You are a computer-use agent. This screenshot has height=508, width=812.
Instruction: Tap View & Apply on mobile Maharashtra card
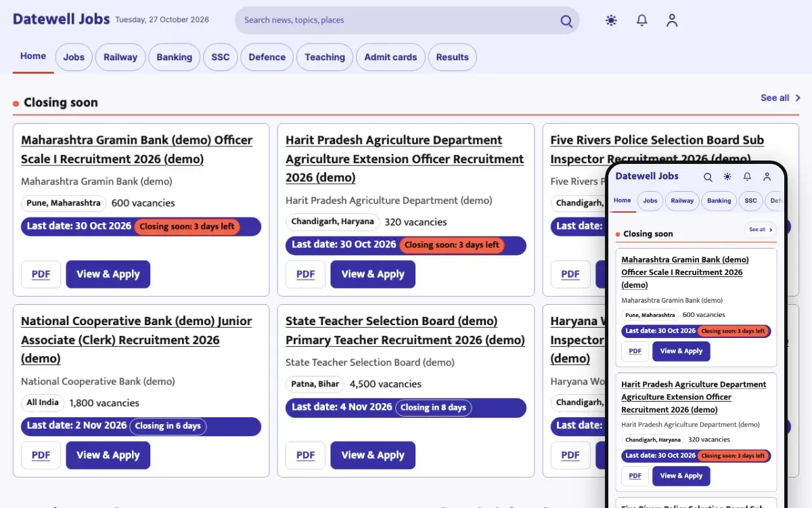click(x=681, y=351)
